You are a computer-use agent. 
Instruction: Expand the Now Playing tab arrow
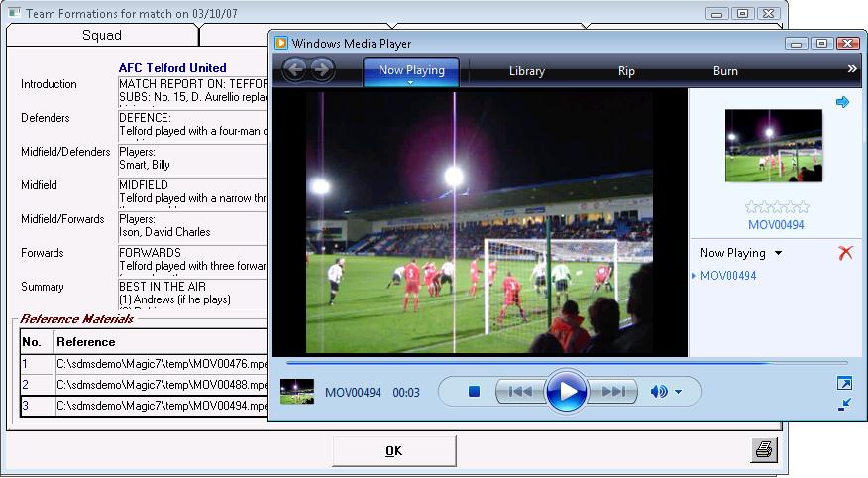point(411,82)
